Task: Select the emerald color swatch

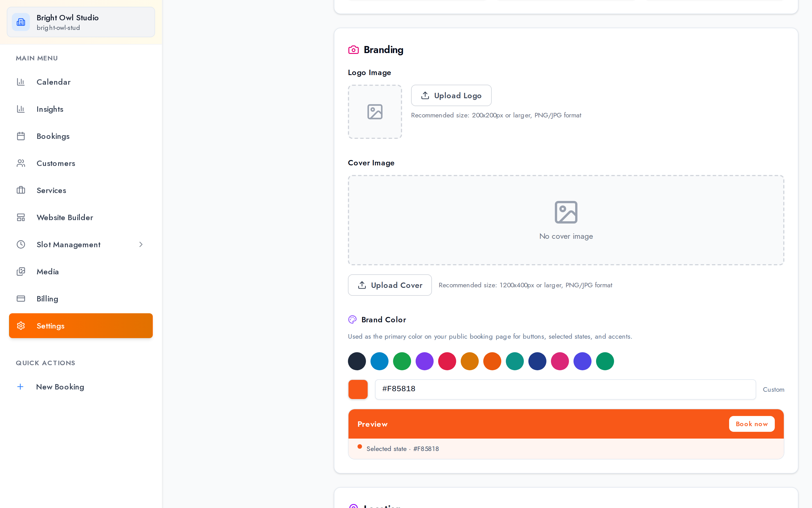Action: 605,361
